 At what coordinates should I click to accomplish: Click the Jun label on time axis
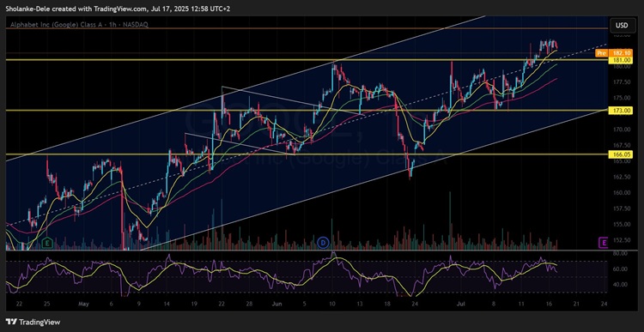pos(277,304)
